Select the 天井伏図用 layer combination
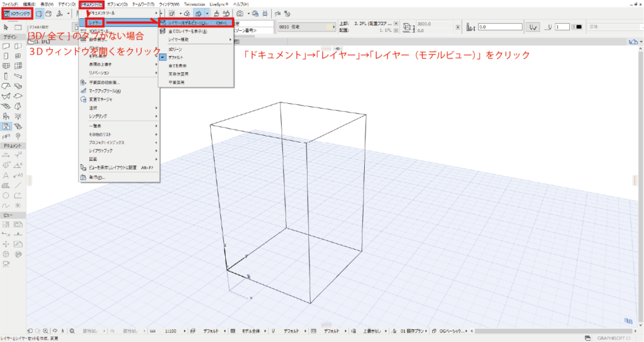 (196, 74)
